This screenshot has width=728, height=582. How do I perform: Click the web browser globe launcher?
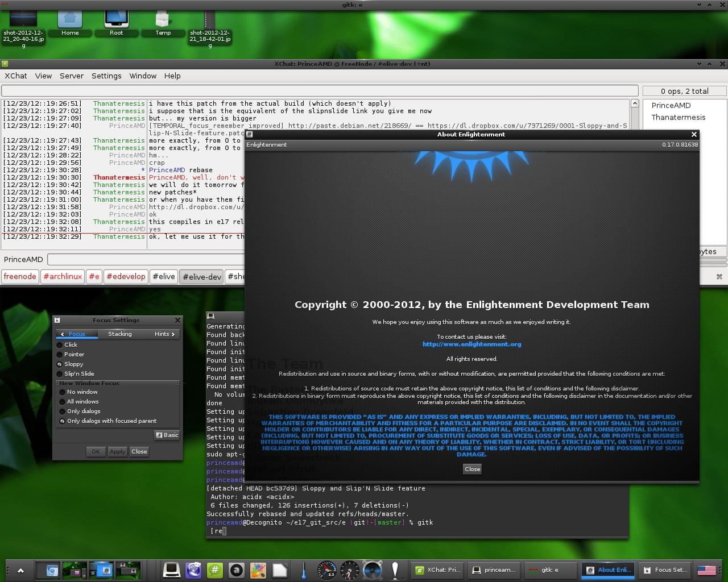click(193, 569)
